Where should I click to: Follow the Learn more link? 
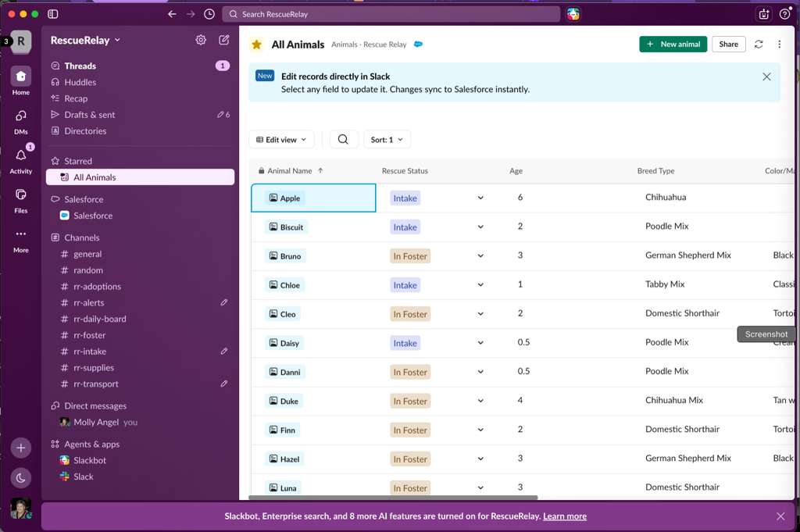click(564, 516)
